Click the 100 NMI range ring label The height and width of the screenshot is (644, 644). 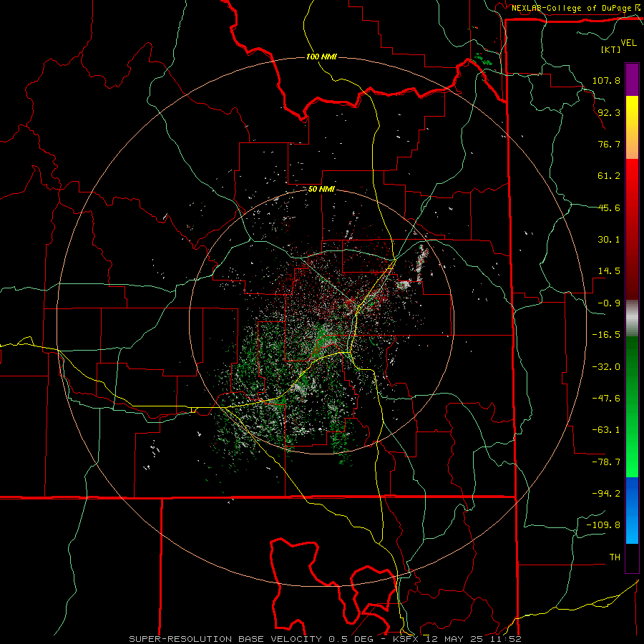coord(321,57)
